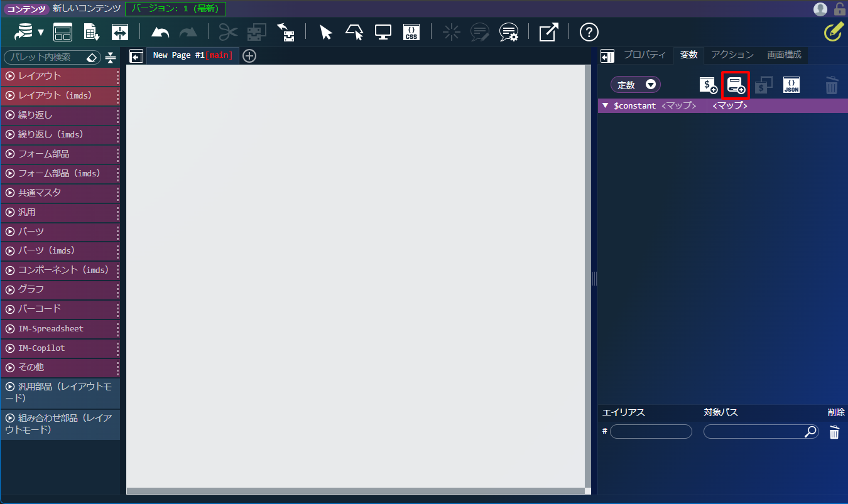Click the preview monitor icon in toolbar
848x504 pixels.
click(383, 32)
